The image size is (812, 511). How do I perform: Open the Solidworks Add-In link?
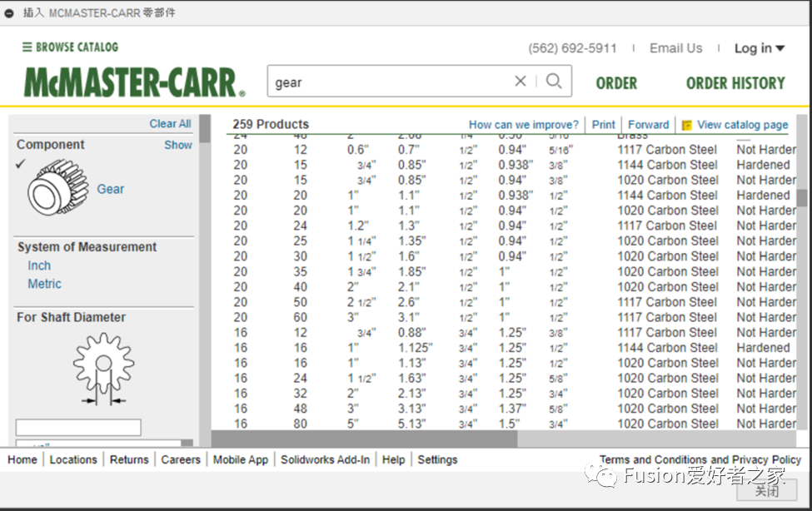(325, 459)
